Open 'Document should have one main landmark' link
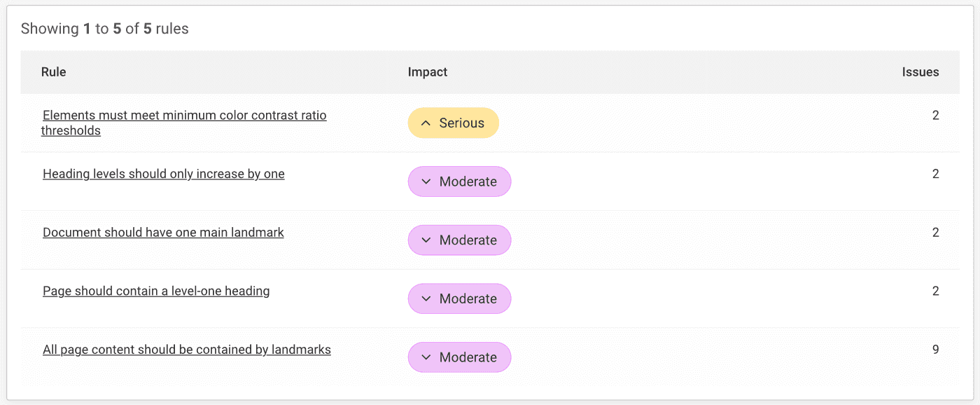Viewport: 980px width, 405px height. click(x=163, y=233)
